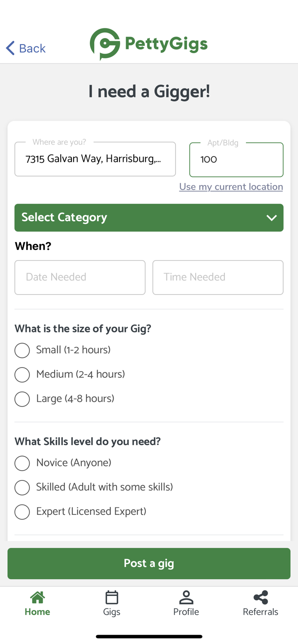
Task: Tap the Referrals share icon
Action: tap(261, 597)
